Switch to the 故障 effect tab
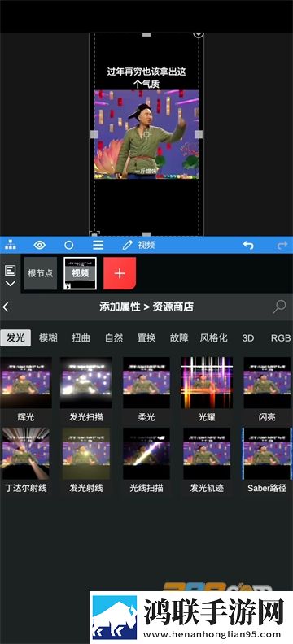 point(179,338)
